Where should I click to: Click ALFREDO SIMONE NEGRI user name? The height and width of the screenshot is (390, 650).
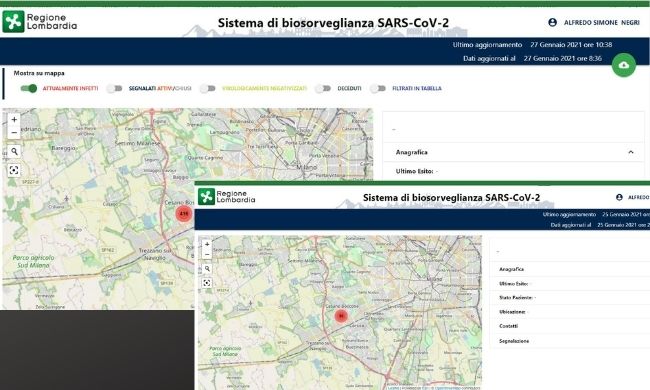[x=601, y=23]
